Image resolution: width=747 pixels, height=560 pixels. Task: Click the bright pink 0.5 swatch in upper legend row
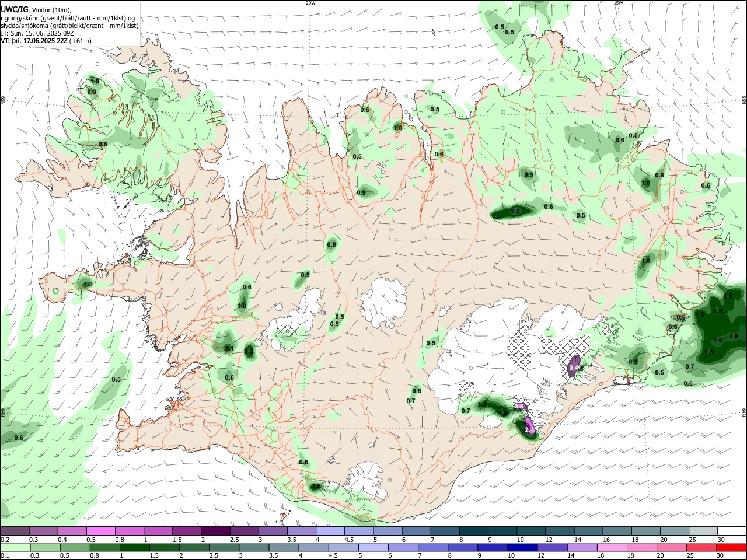coord(100,531)
